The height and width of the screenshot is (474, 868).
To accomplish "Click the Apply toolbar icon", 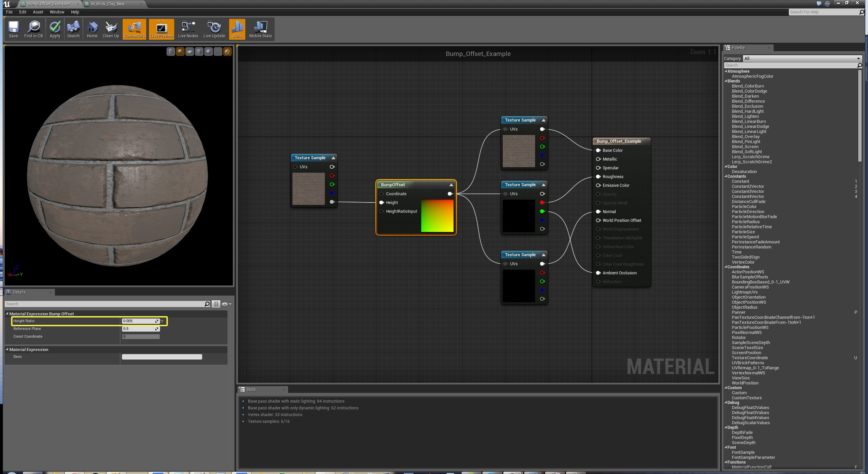I will pos(55,29).
